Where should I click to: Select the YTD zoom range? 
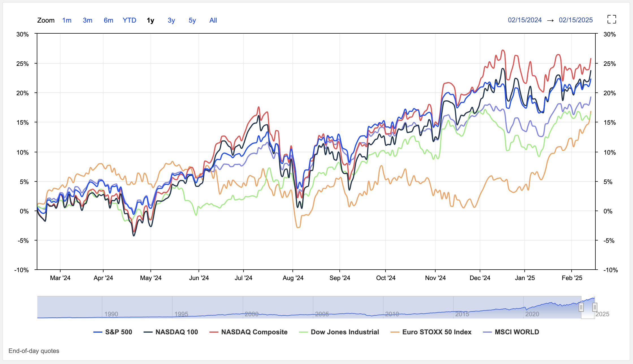pyautogui.click(x=130, y=20)
